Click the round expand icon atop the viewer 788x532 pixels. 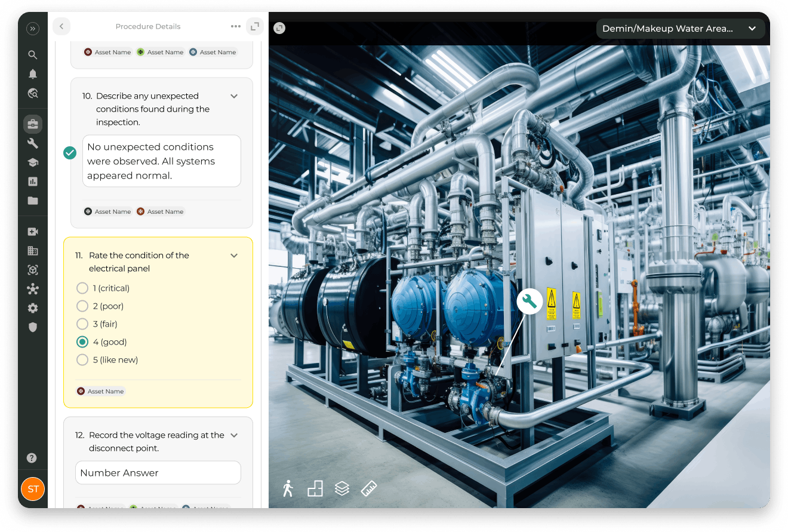[279, 28]
